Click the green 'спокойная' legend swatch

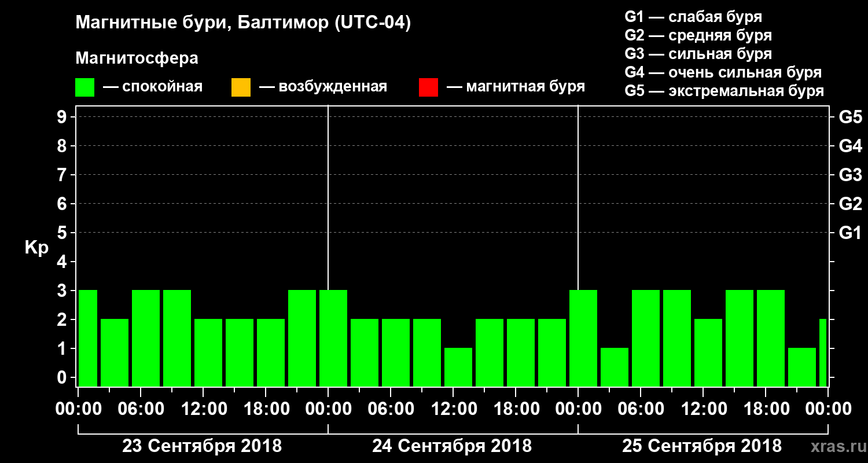pos(85,87)
